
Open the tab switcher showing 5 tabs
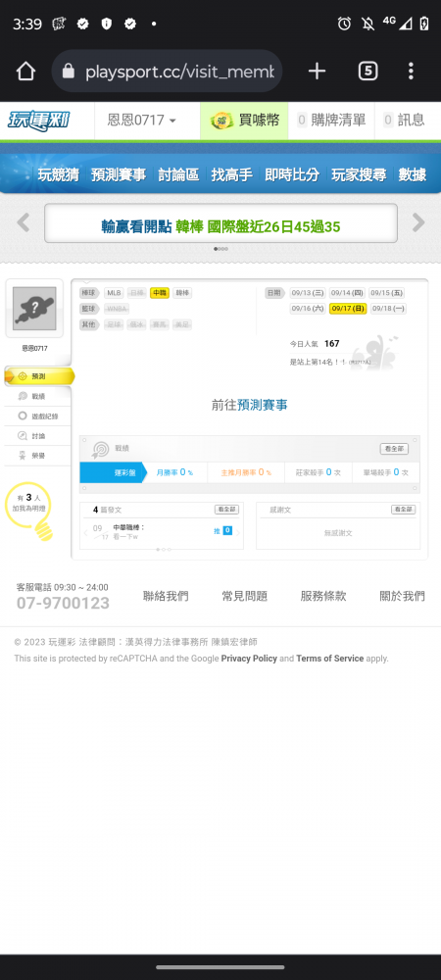click(x=367, y=72)
